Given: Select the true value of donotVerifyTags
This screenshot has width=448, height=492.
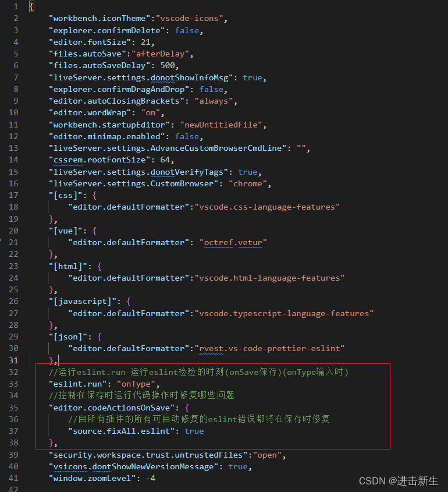Looking at the screenshot, I should point(248,172).
